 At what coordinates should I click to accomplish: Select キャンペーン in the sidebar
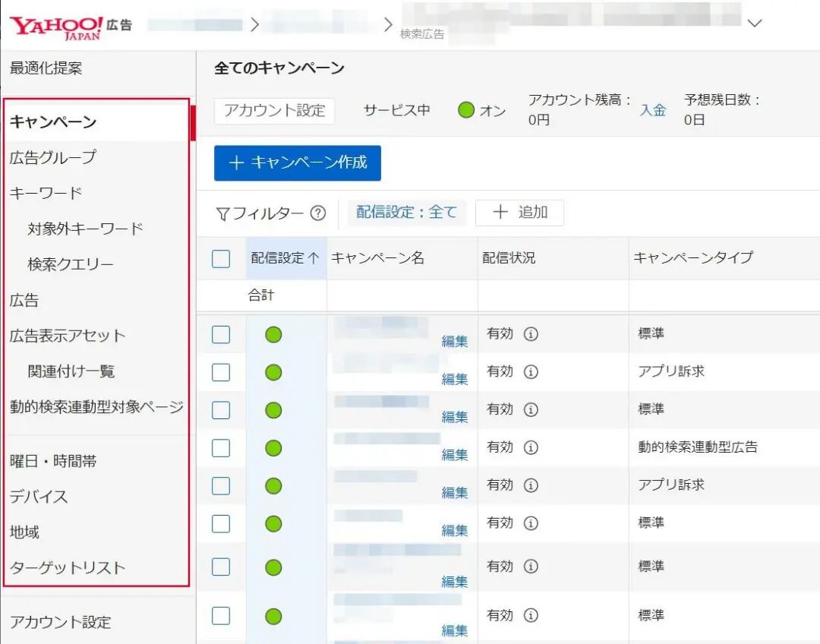click(53, 122)
